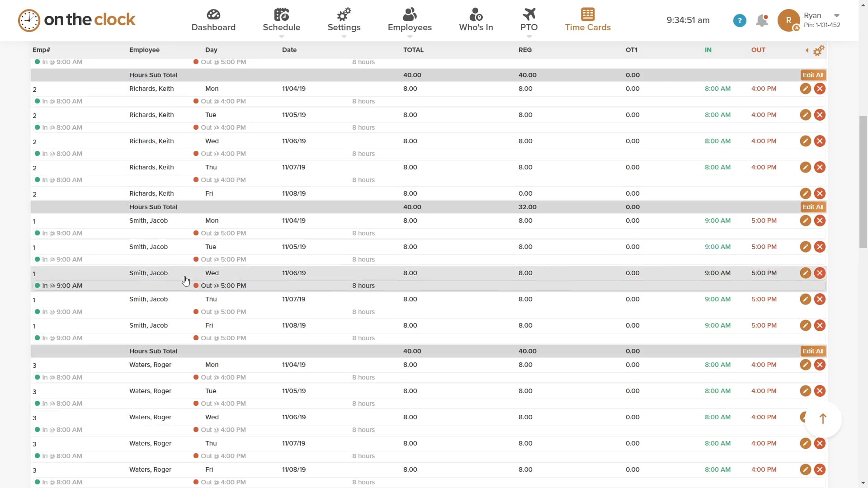Edit Smith, Jacob's Mon 11/04/19 time card
This screenshot has height=488, width=868.
[805, 221]
